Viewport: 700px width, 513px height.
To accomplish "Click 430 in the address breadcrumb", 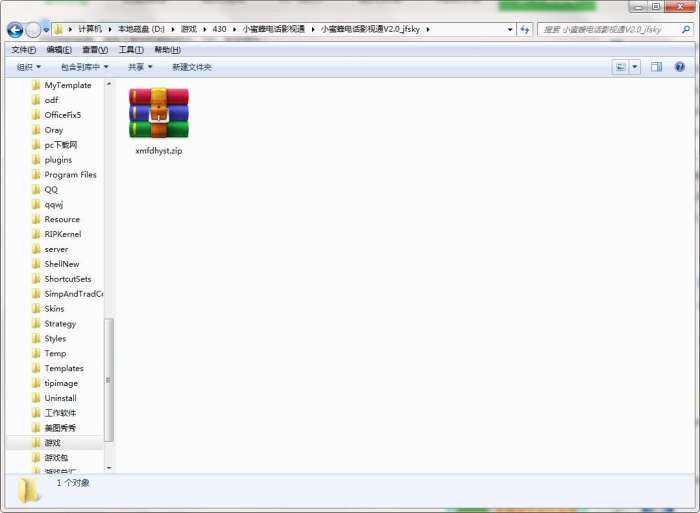I will pos(219,29).
